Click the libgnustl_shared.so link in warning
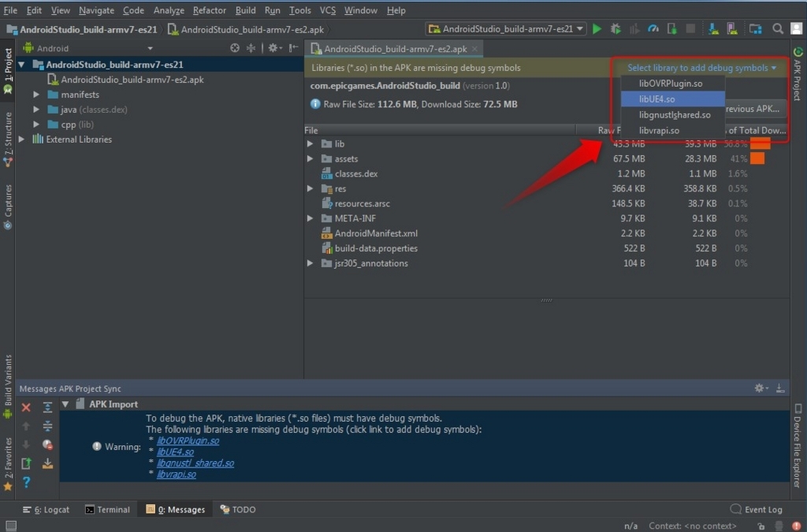The height and width of the screenshot is (532, 807). (195, 463)
